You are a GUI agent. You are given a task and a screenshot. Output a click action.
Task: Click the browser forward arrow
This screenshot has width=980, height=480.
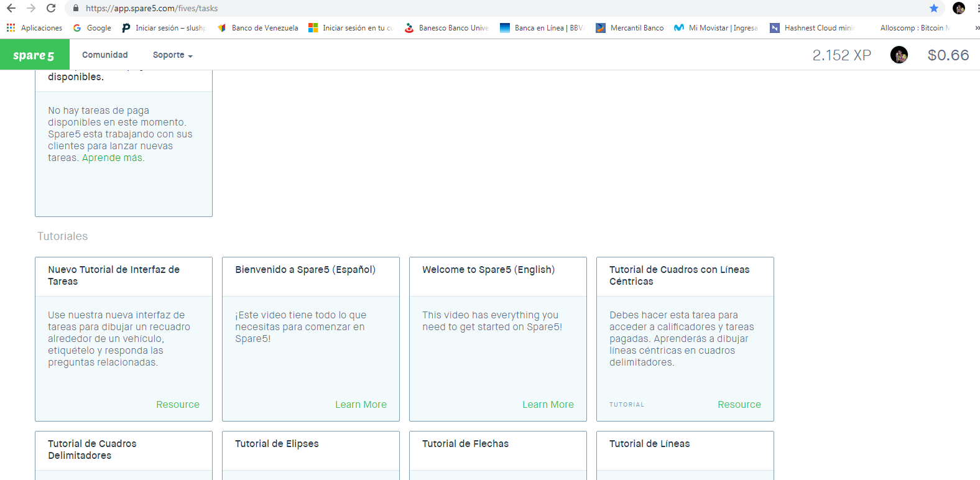click(x=31, y=8)
